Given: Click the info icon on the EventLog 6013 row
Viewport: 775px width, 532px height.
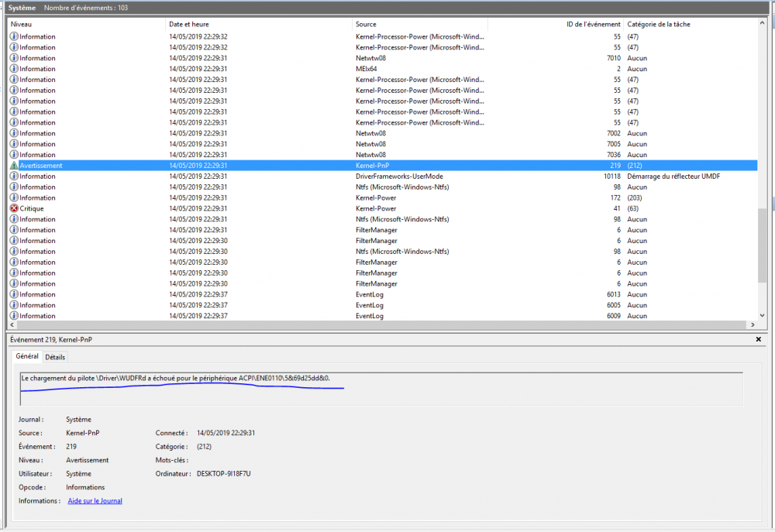Looking at the screenshot, I should [14, 294].
